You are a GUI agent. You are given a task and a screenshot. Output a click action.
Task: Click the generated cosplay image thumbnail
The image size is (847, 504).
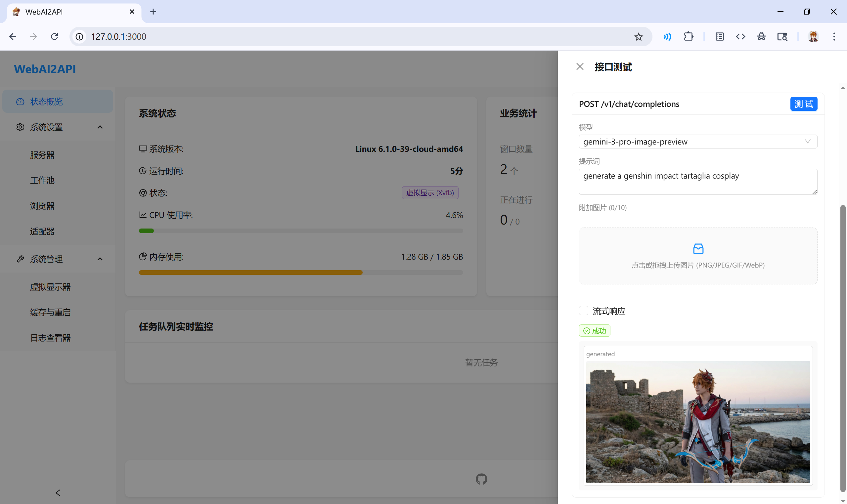(x=697, y=422)
